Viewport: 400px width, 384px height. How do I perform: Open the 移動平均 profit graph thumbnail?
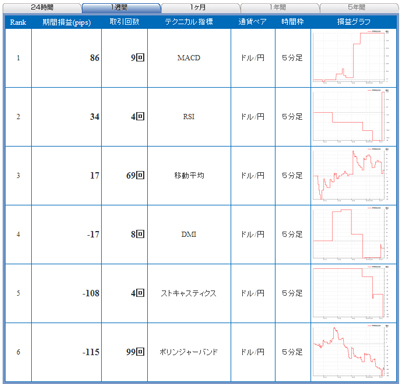point(351,175)
